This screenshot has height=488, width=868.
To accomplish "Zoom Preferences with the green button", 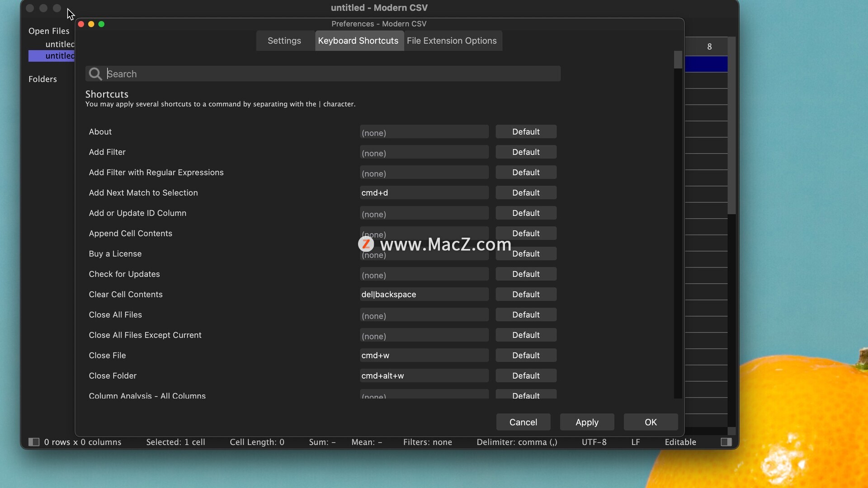I will [x=101, y=24].
